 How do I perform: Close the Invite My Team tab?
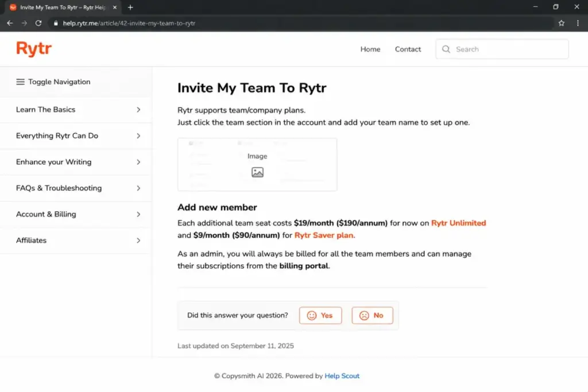coord(115,7)
